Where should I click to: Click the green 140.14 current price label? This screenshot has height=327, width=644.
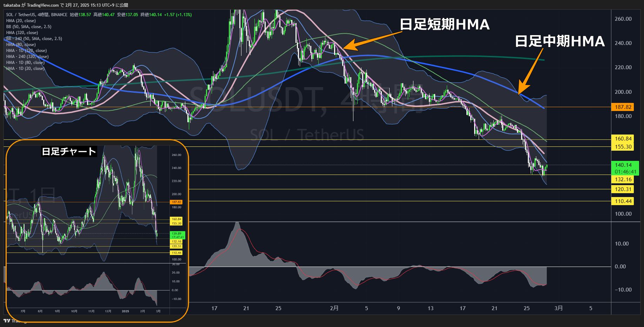pyautogui.click(x=623, y=165)
